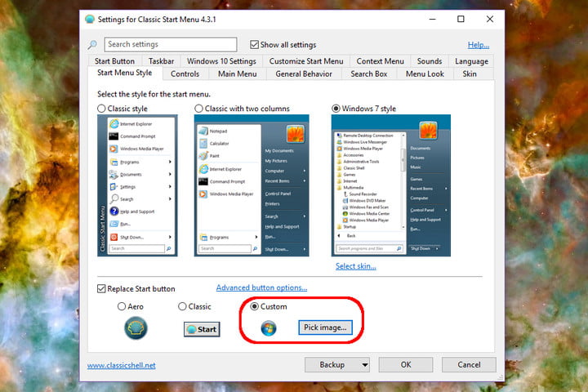This screenshot has height=392, width=588.
Task: Click the Classic Start button preview image
Action: click(x=202, y=329)
